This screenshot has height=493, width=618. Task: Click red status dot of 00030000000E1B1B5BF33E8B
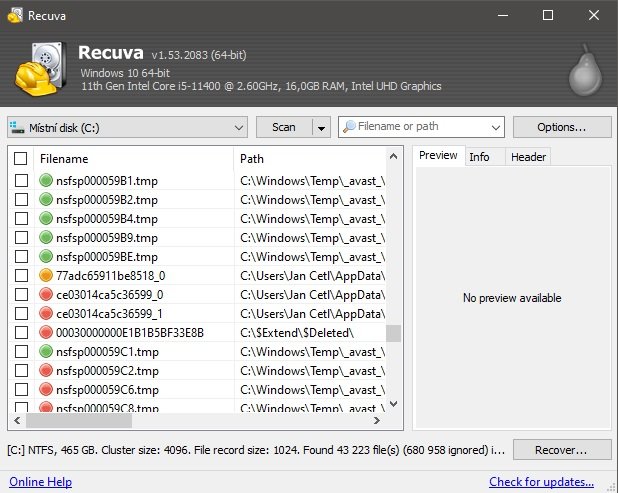pos(46,332)
